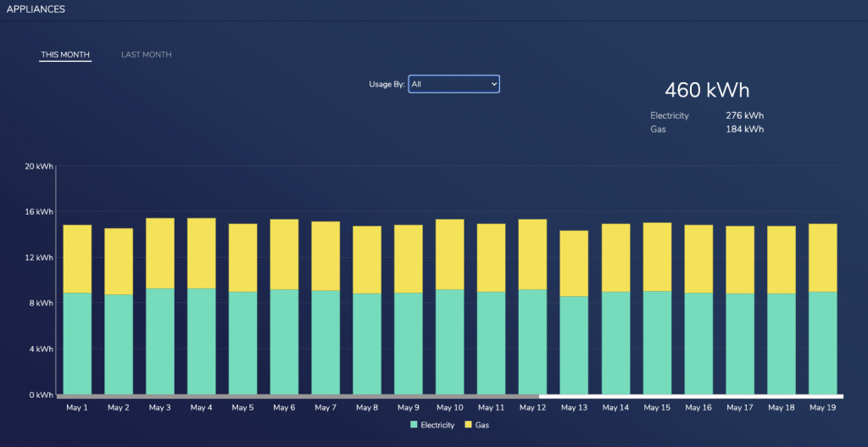868x447 pixels.
Task: Switch to the This Month tab
Action: click(x=65, y=55)
